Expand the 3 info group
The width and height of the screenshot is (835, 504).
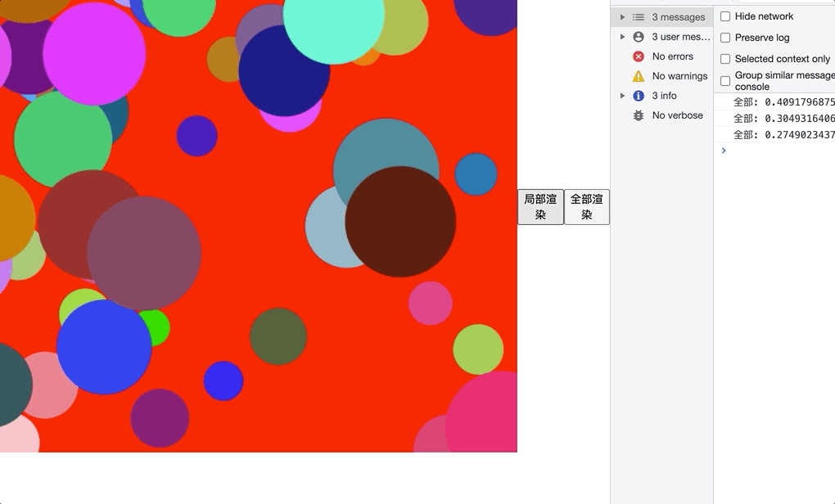tap(622, 96)
